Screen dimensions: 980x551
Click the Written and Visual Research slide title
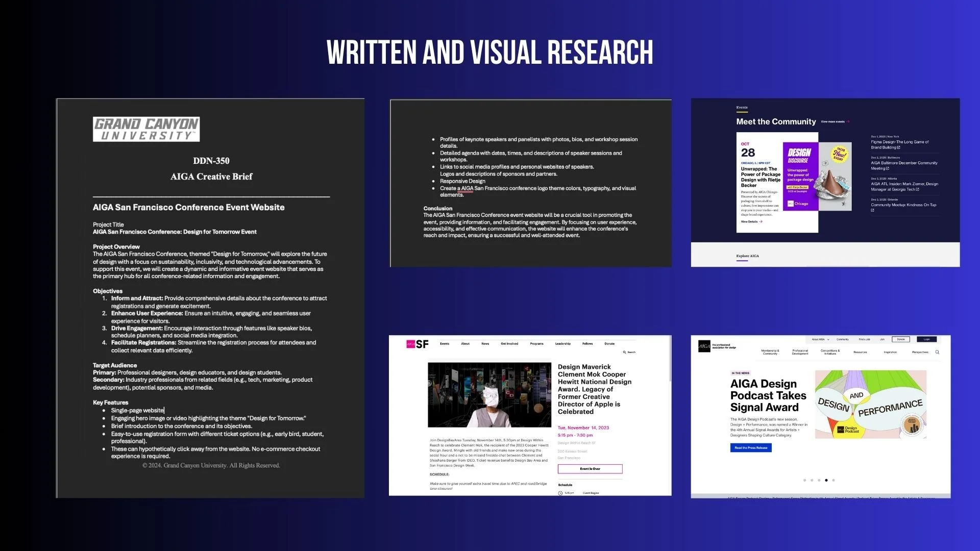[x=490, y=53]
